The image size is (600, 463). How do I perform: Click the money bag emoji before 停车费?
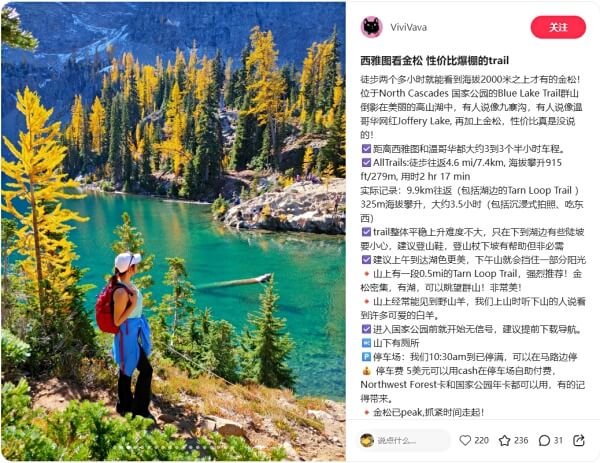point(366,371)
